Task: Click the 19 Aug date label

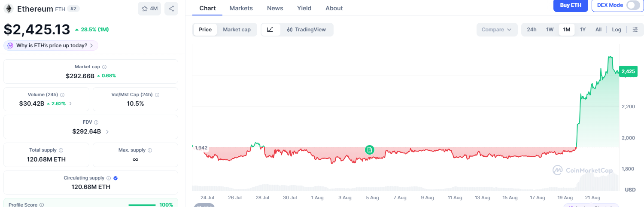Action: (x=565, y=198)
